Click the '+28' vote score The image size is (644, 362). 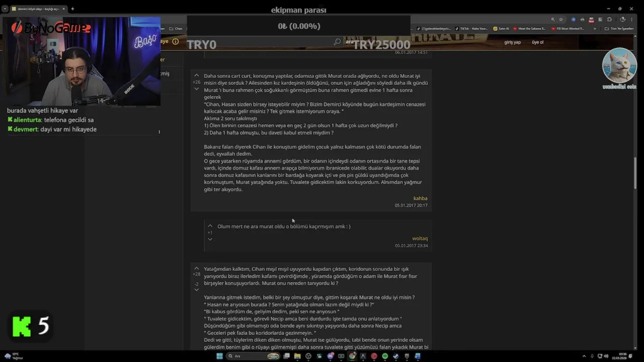[196, 275]
